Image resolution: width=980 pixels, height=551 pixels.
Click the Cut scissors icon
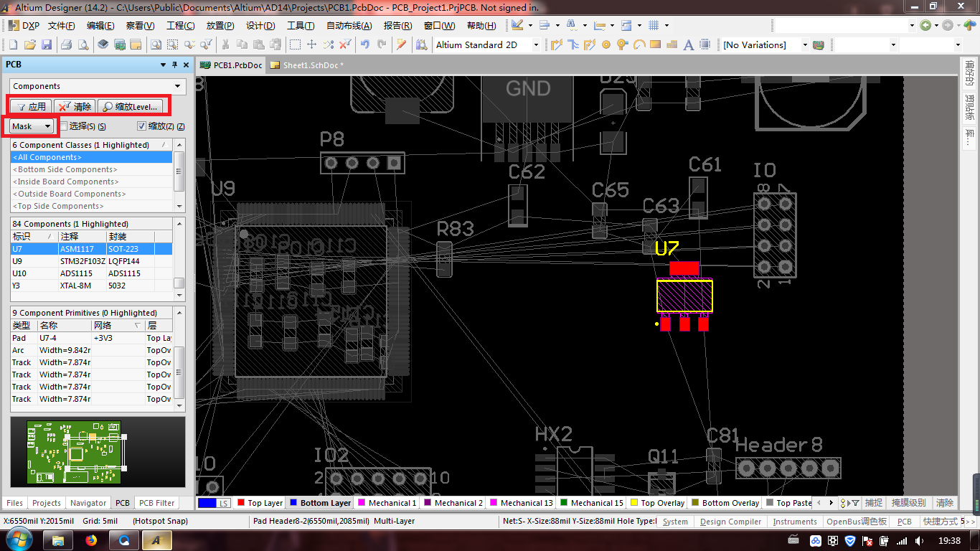(225, 44)
